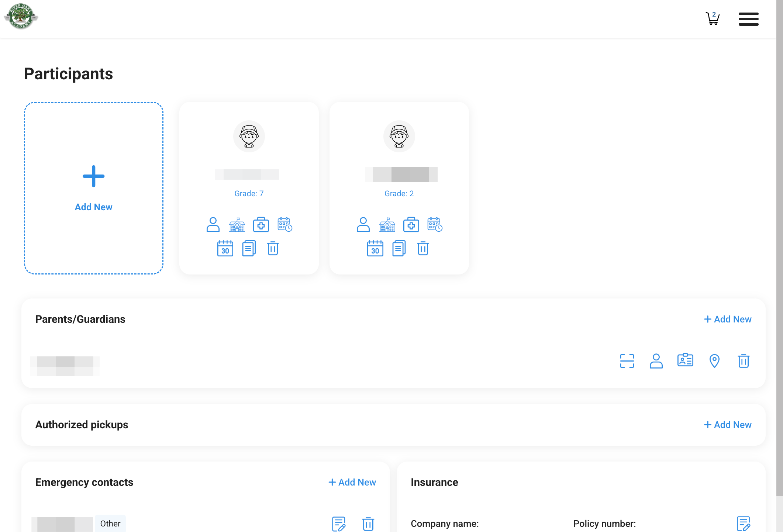The image size is (783, 532).
Task: Click the Authorized pickups section title
Action: pyautogui.click(x=82, y=425)
